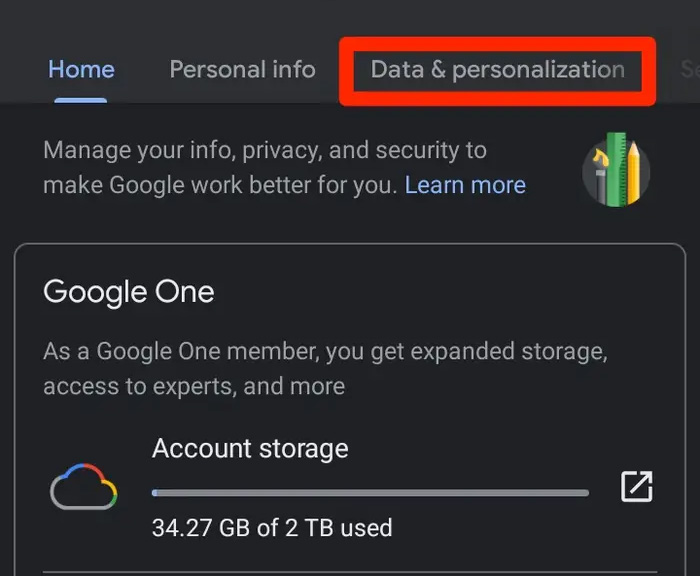
Task: Click the "Manage your info, privacy" description text
Action: click(265, 152)
